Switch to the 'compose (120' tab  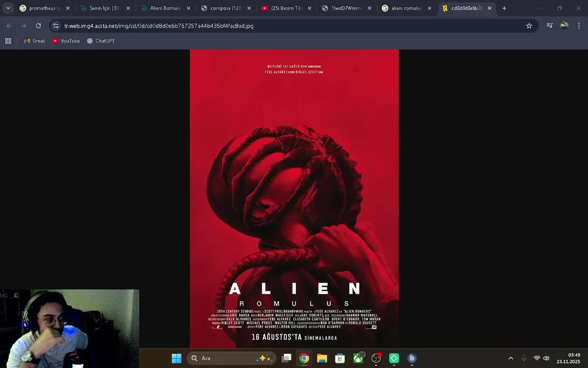pyautogui.click(x=225, y=8)
